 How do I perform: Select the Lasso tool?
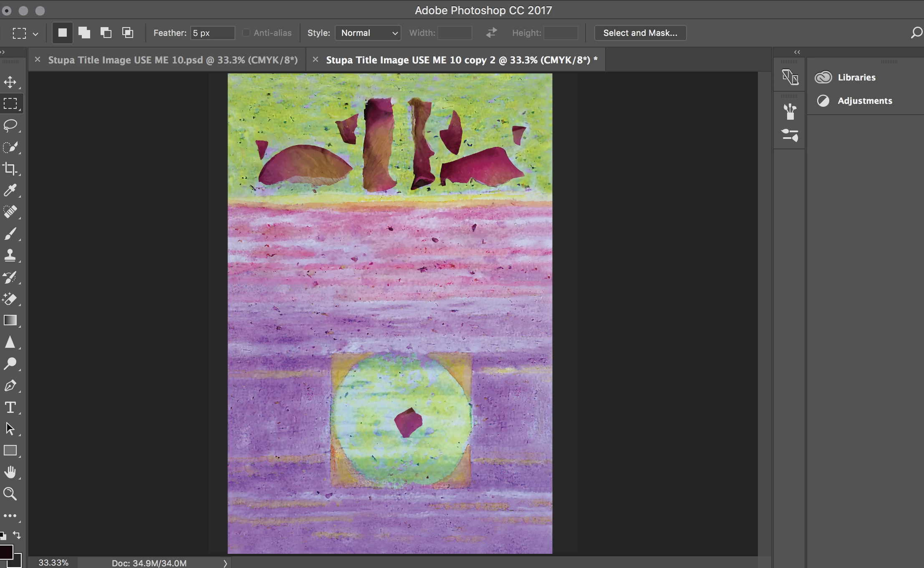(x=10, y=125)
